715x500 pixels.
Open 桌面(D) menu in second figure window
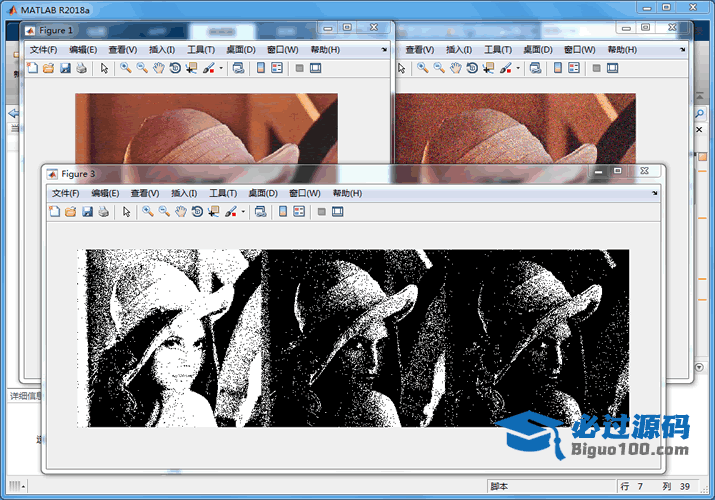(538, 50)
